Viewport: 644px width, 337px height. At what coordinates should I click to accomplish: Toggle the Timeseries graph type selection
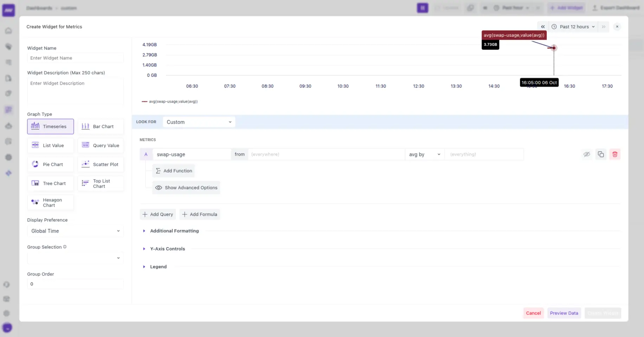(x=50, y=126)
